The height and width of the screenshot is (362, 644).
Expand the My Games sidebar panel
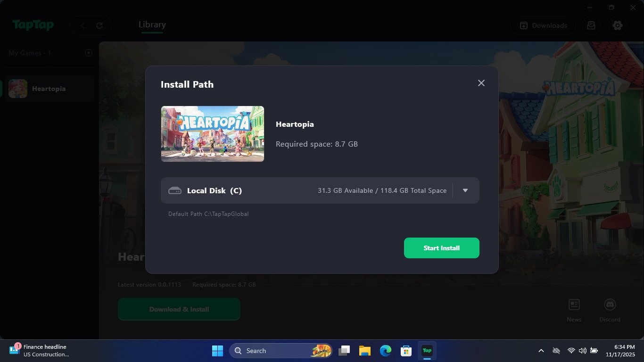pos(89,53)
